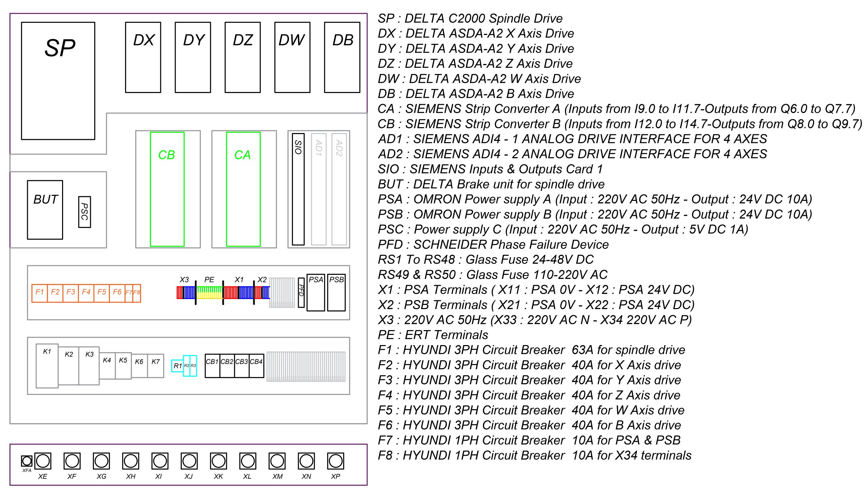Select the small XFA connector

coord(26,461)
